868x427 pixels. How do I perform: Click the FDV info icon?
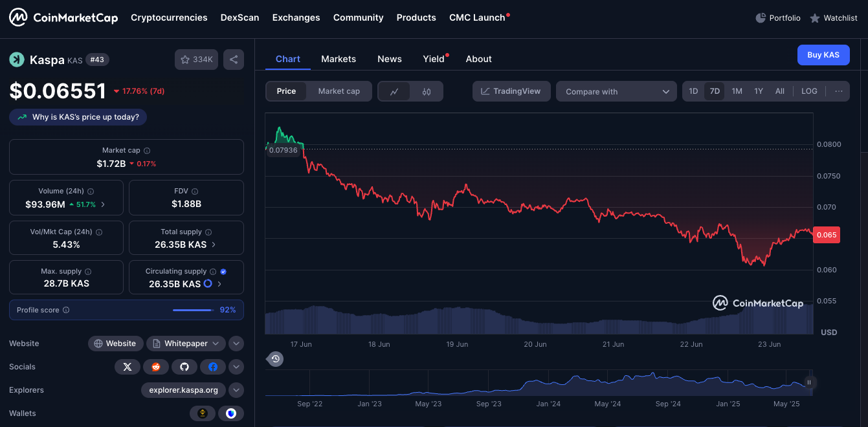pos(195,192)
